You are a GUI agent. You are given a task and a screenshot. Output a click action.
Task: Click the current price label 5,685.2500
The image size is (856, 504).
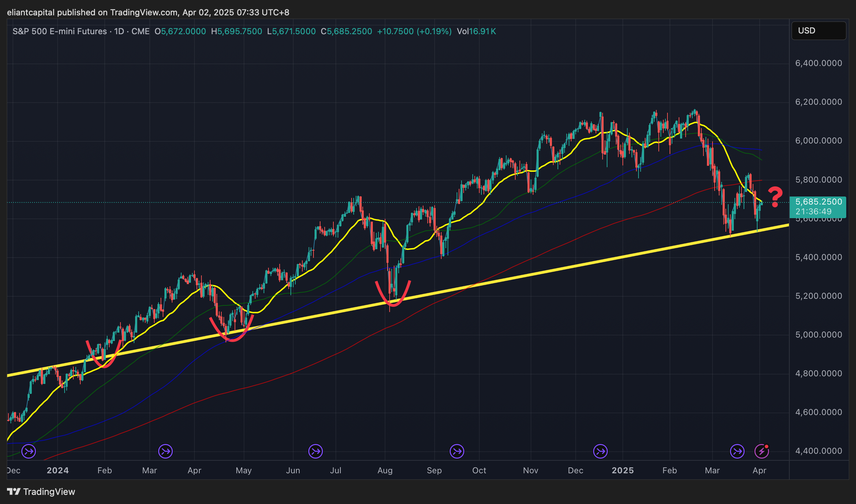(x=818, y=202)
